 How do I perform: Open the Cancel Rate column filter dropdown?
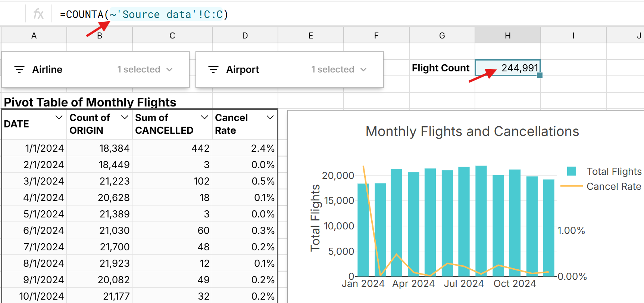click(x=270, y=117)
